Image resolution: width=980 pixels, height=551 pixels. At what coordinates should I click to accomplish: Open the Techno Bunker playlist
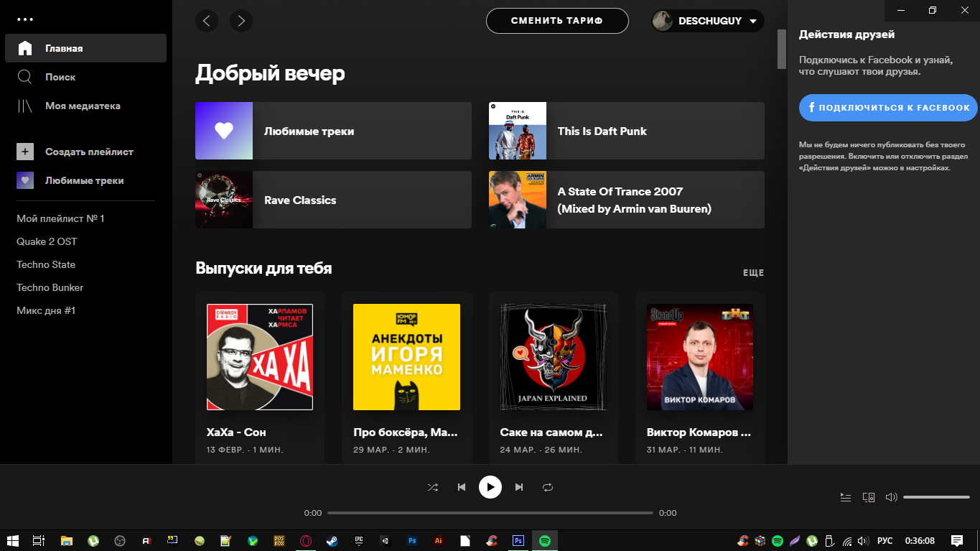[50, 287]
